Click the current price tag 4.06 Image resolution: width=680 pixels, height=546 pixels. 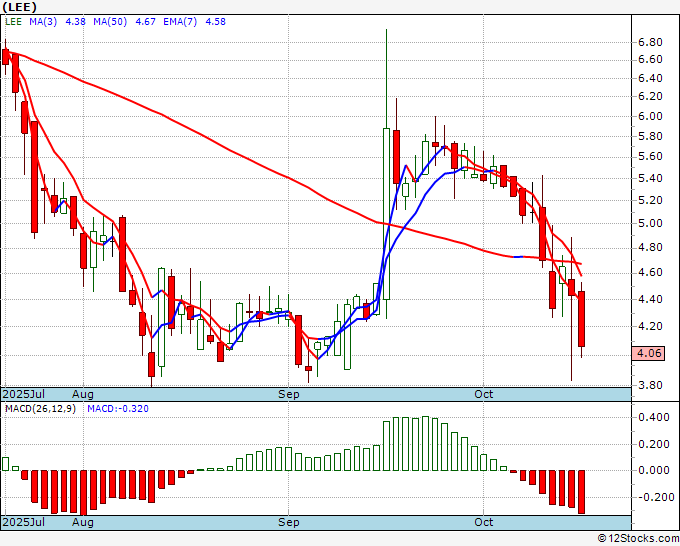[x=648, y=353]
